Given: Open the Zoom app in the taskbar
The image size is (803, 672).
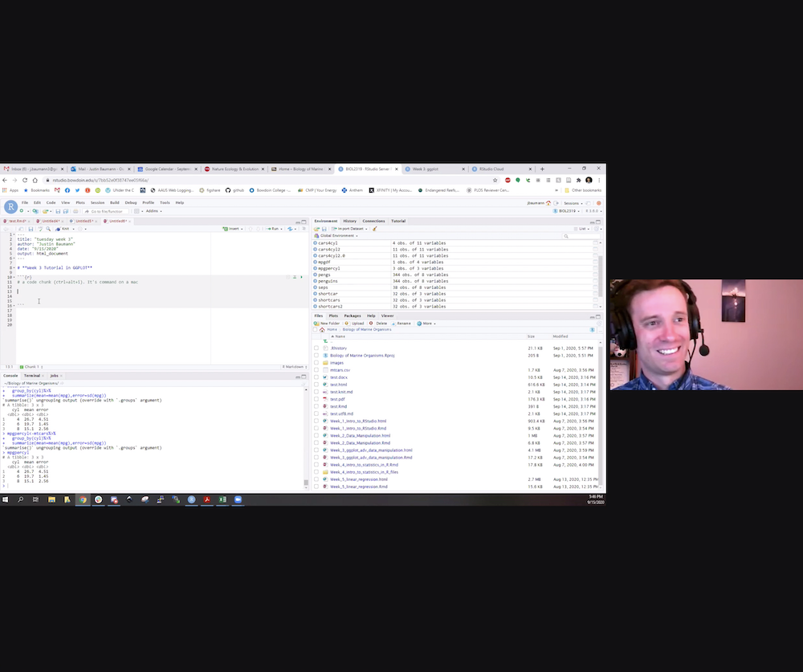Looking at the screenshot, I should [238, 499].
